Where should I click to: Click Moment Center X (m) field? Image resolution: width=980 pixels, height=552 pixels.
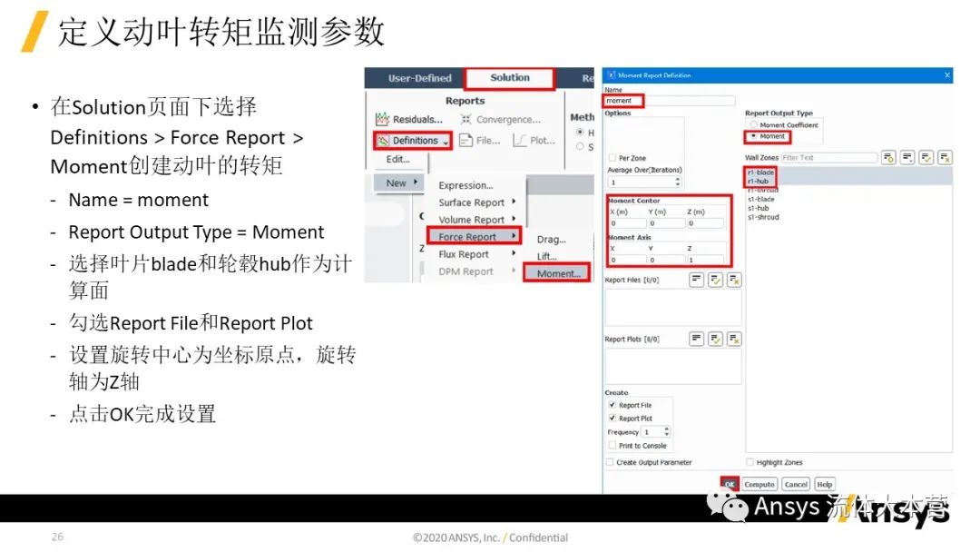[627, 223]
